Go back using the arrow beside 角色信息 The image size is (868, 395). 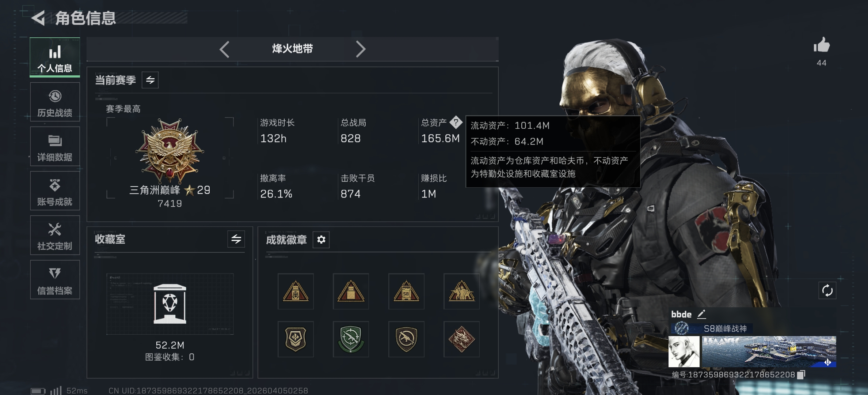pos(38,18)
